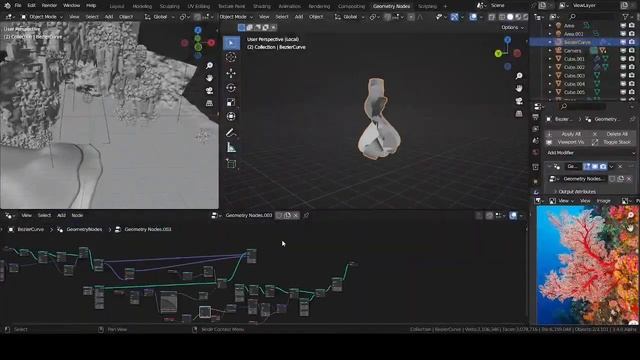Click GeometryNodes in the node editor breadcrumb
The height and width of the screenshot is (360, 640).
[x=84, y=229]
